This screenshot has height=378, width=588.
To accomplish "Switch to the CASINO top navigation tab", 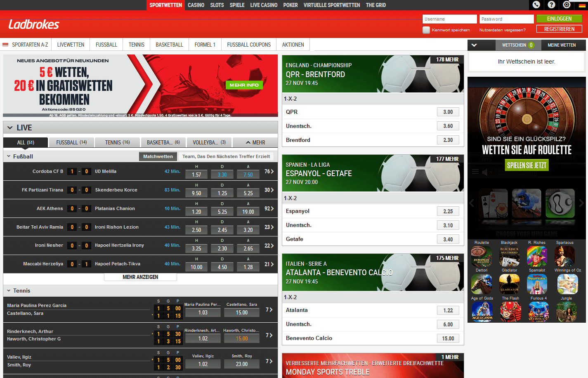I will point(196,5).
